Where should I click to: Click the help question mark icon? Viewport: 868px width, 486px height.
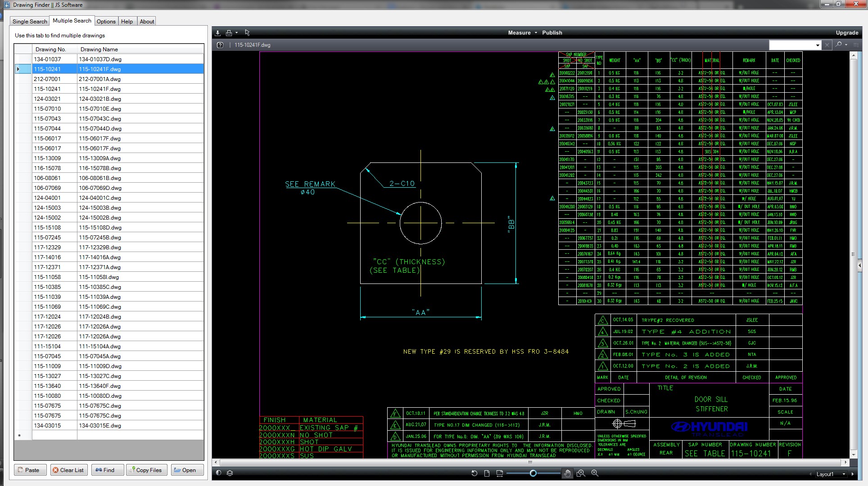[x=220, y=45]
